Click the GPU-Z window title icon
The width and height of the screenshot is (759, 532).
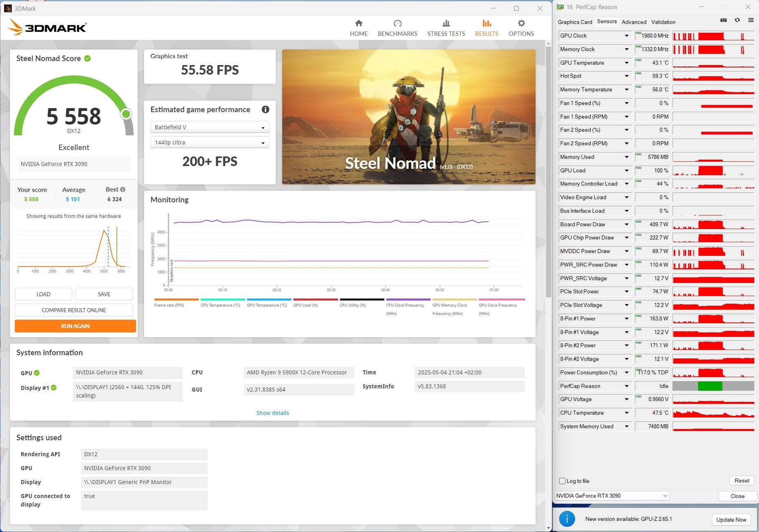(x=560, y=7)
